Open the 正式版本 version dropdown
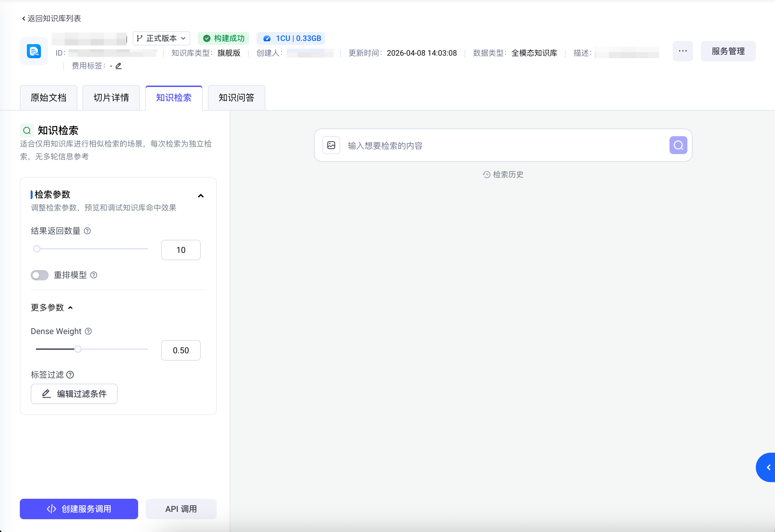Screen dimensions: 775x532 tap(161, 38)
